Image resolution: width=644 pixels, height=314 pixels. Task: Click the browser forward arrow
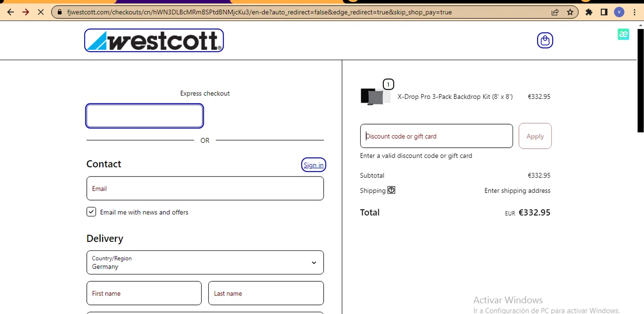click(26, 12)
